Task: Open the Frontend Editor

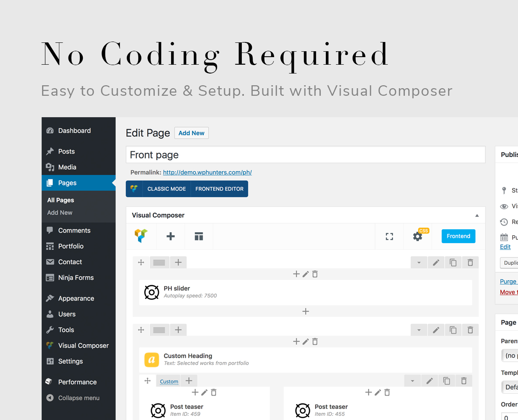Action: [219, 189]
